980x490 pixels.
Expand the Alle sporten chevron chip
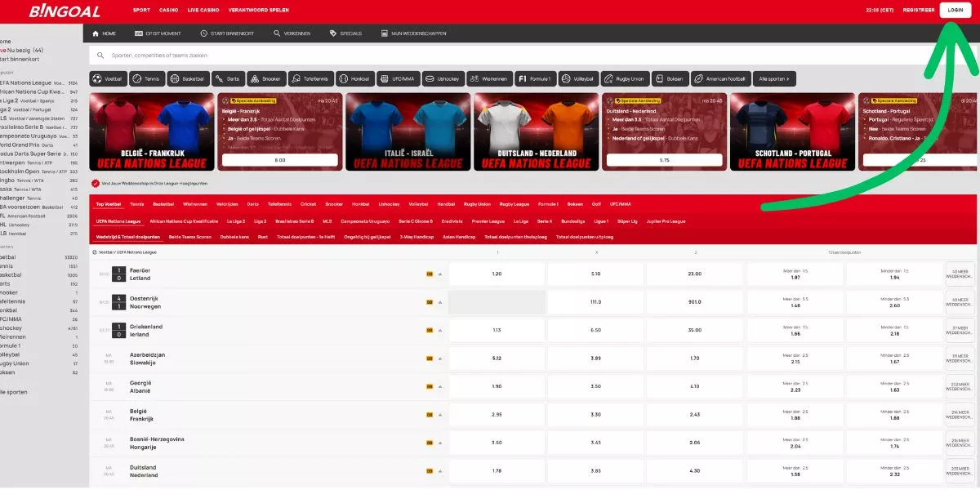pyautogui.click(x=774, y=79)
